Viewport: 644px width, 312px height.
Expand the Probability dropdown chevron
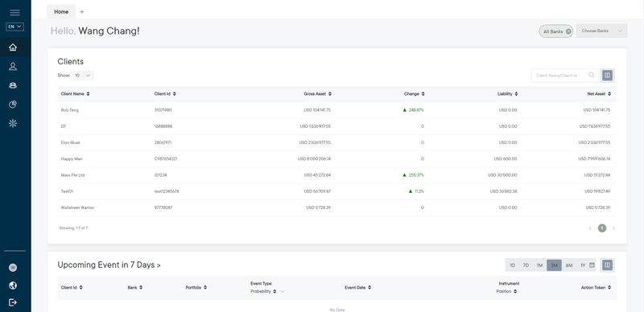[283, 291]
